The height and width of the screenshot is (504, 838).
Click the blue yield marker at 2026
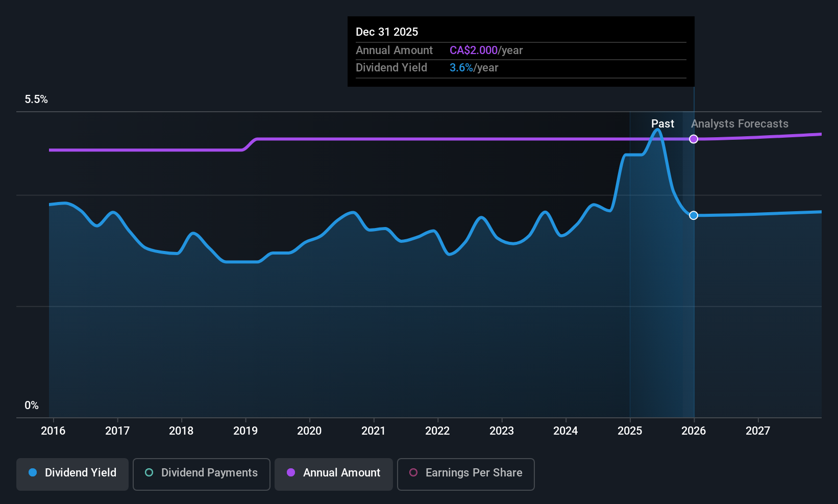coord(694,215)
